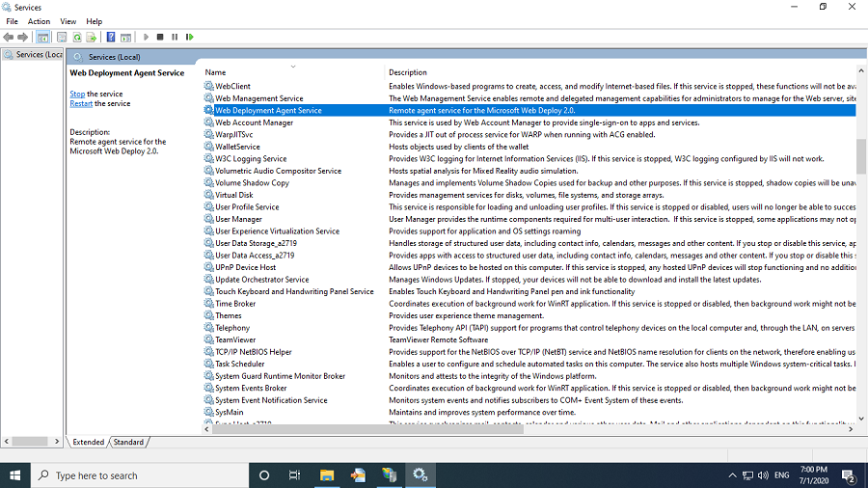Click scroll-right arrow of services list
The width and height of the screenshot is (868, 488).
point(851,429)
